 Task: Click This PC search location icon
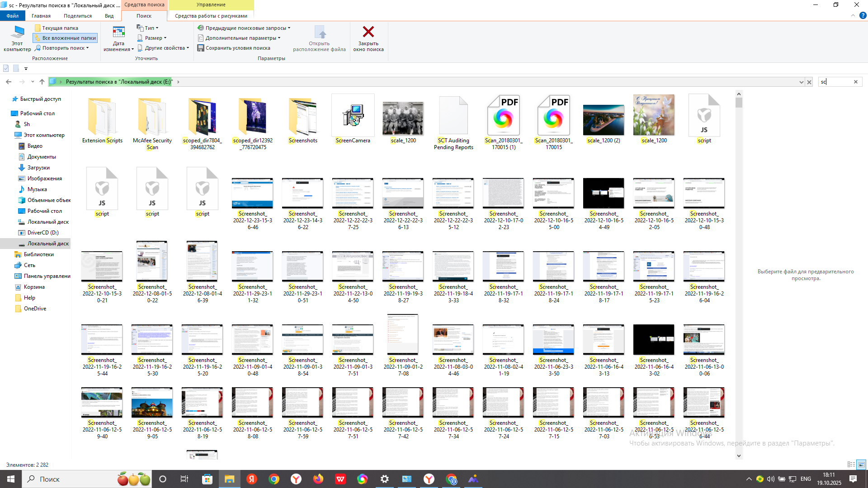click(18, 33)
